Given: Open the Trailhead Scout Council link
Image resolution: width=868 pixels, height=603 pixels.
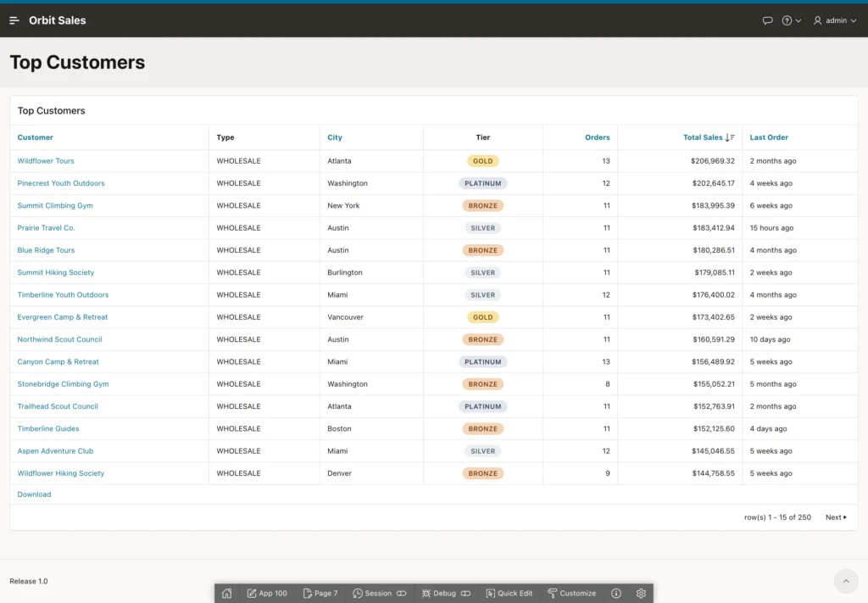Looking at the screenshot, I should [58, 406].
